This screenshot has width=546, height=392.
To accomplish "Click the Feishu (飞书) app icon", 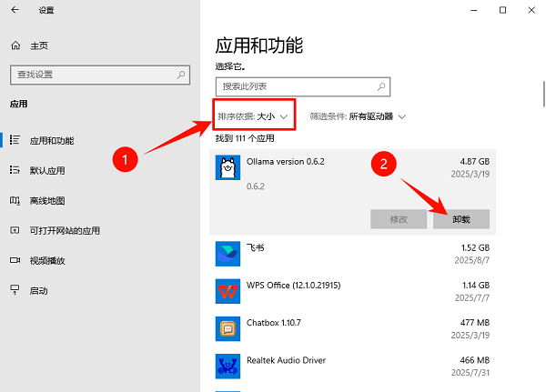I will pos(227,252).
